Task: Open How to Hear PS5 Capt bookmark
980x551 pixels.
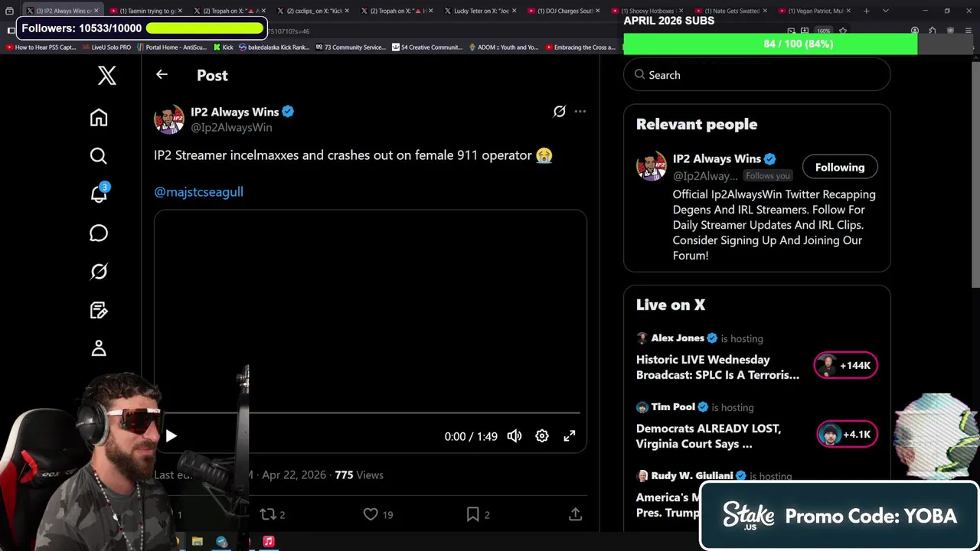Action: (41, 47)
